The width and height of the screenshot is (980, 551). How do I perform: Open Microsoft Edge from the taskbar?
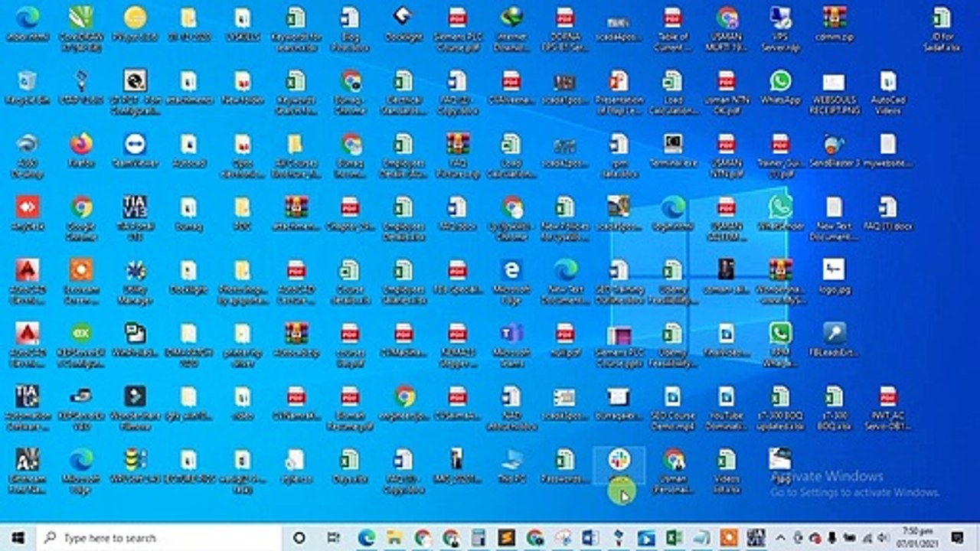[x=367, y=537]
